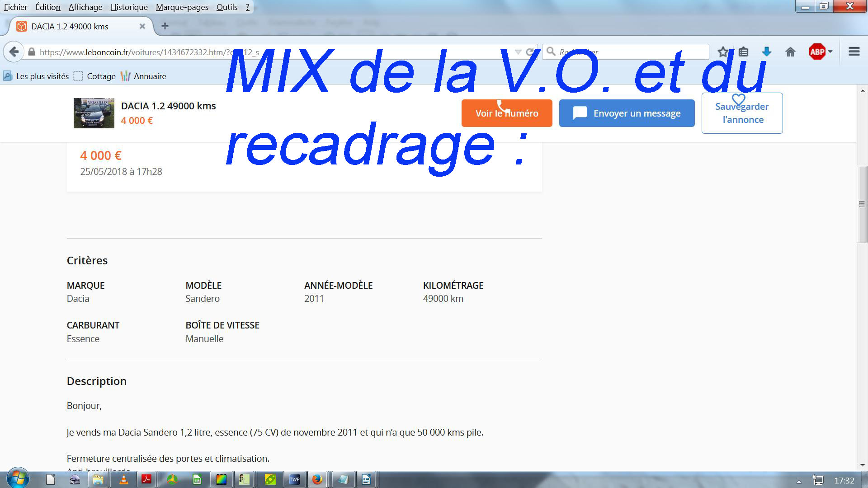Reload the page with the refresh icon

530,52
